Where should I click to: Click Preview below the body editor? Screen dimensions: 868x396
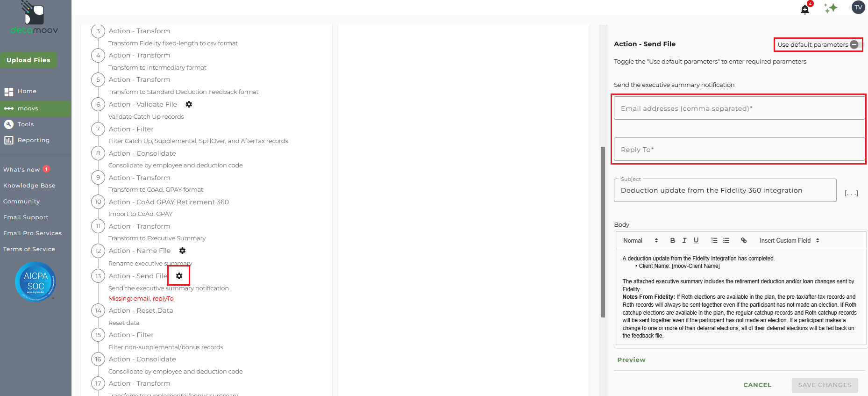(631, 360)
